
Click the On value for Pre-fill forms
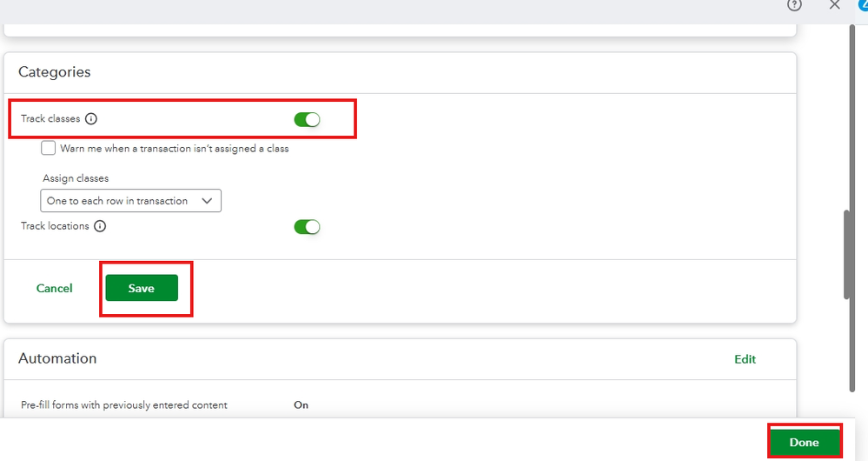(x=301, y=405)
